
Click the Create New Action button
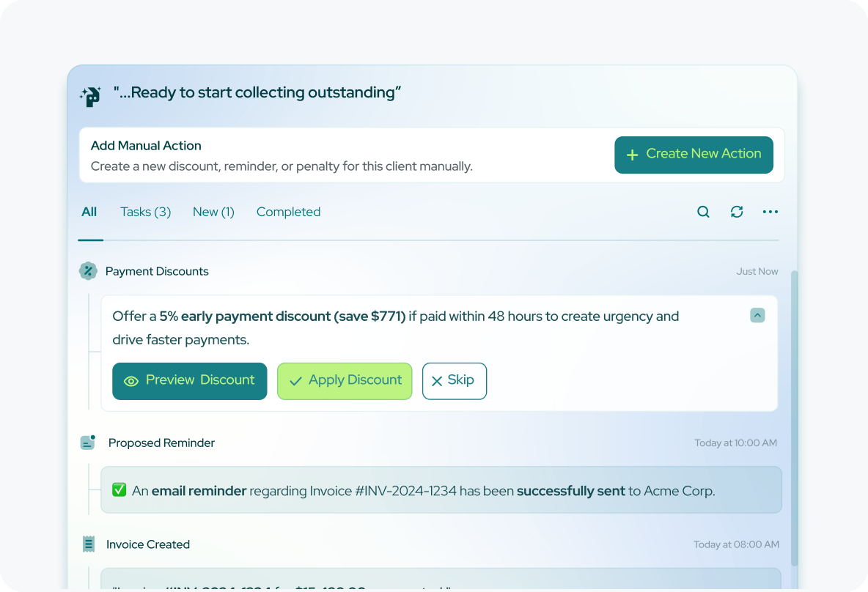tap(694, 155)
